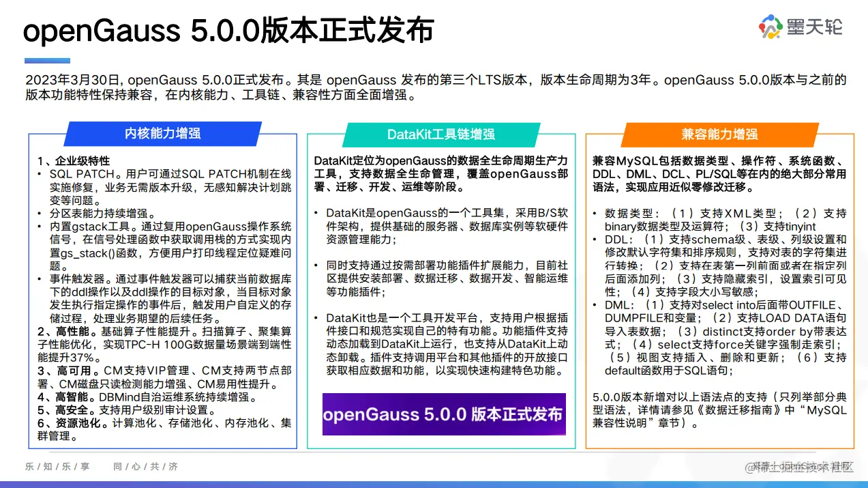The image size is (868, 488).
Task: Click the footer text 乐知乐享
Action: (x=57, y=467)
